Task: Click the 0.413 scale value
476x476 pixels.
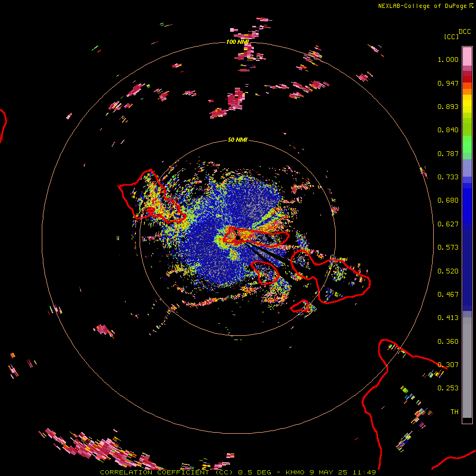Action: point(448,318)
